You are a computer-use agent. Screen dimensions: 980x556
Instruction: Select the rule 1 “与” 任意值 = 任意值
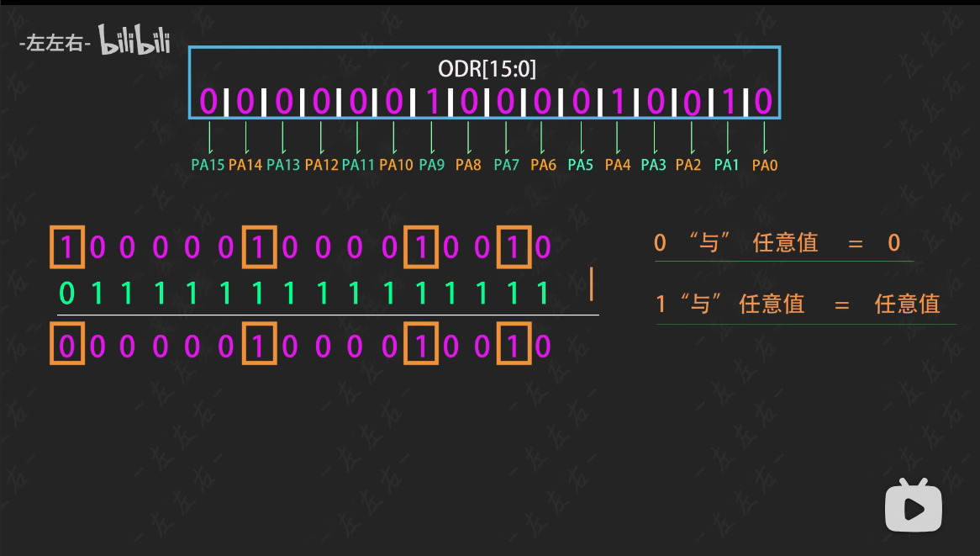(798, 304)
